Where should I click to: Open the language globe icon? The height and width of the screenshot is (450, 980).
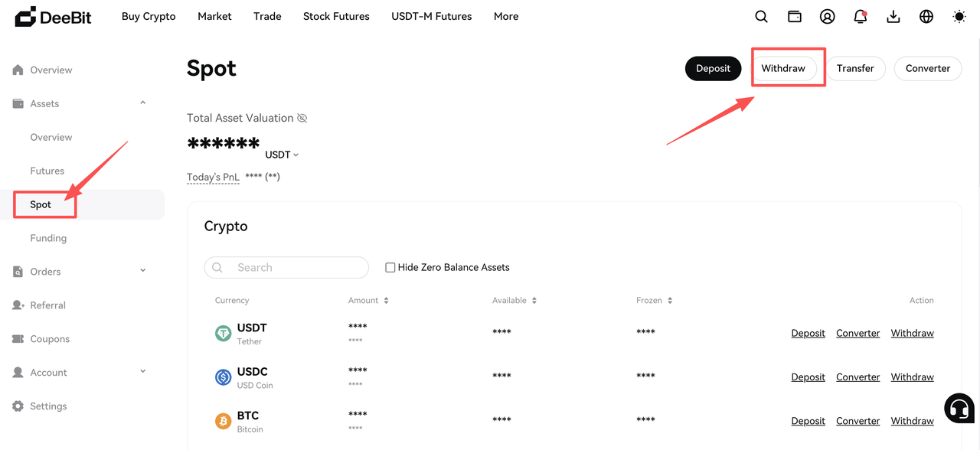926,16
